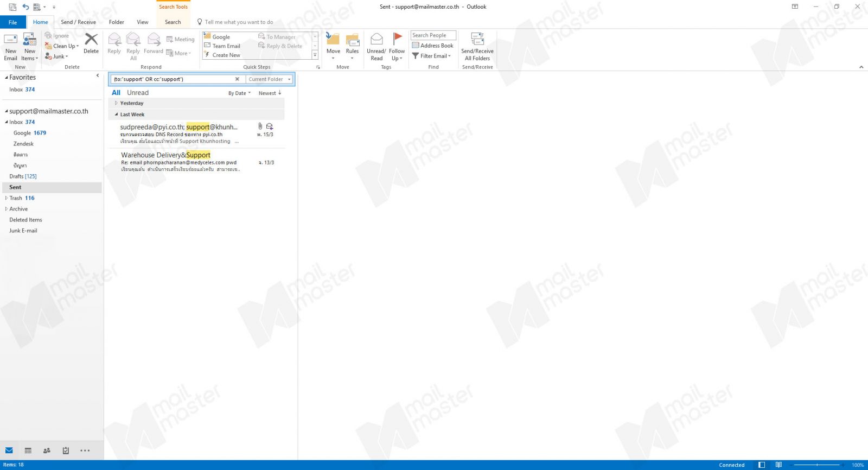
Task: Click into Search People field
Action: point(433,35)
